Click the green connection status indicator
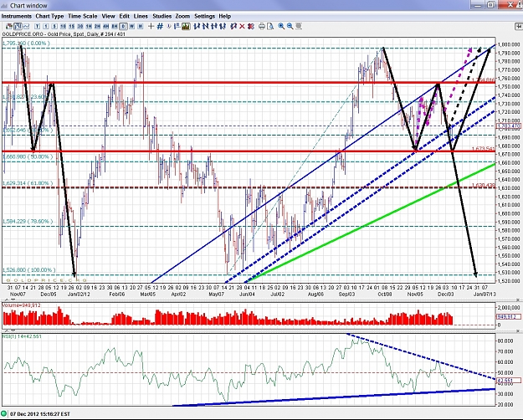The image size is (523, 420). point(4,413)
